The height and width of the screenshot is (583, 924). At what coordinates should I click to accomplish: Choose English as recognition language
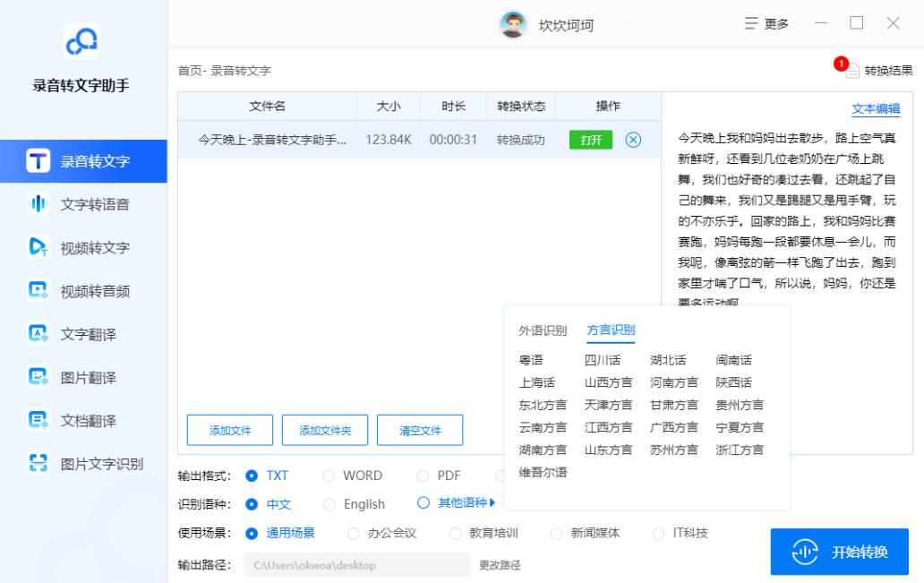pos(329,504)
